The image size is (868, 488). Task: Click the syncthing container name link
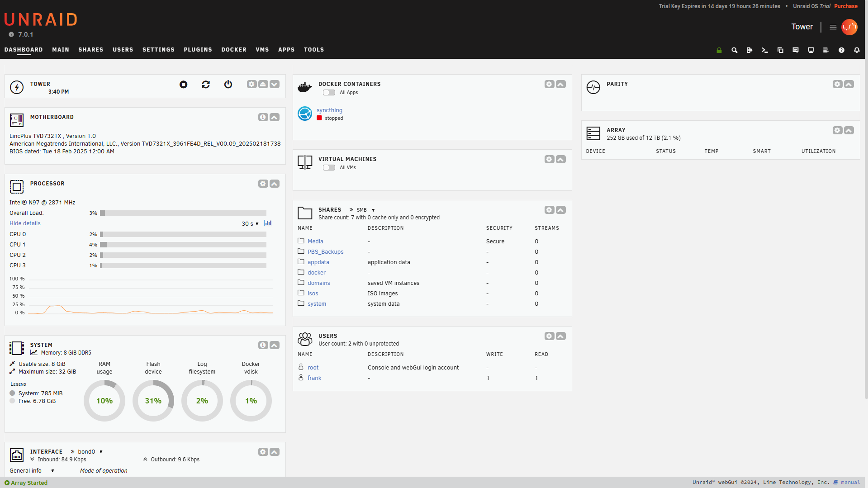(329, 110)
